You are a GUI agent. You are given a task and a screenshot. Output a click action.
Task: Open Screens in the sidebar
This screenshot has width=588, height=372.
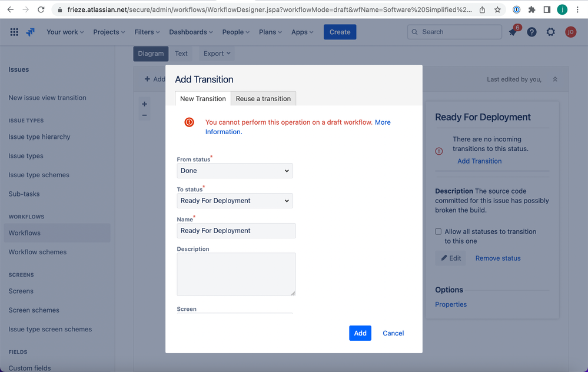coord(21,291)
